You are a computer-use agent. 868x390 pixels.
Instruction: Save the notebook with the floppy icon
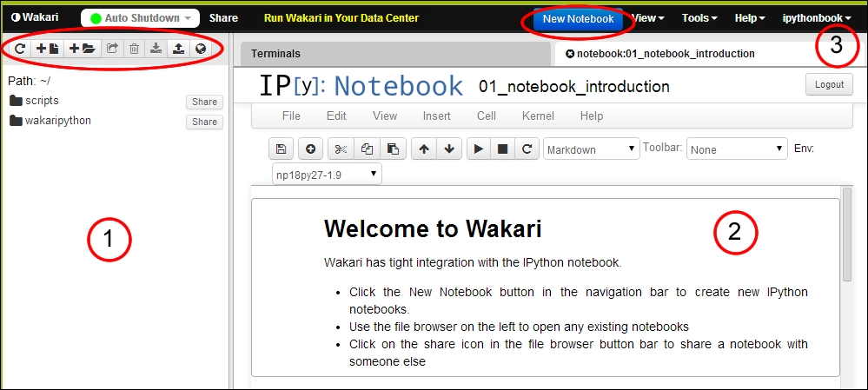pos(282,149)
